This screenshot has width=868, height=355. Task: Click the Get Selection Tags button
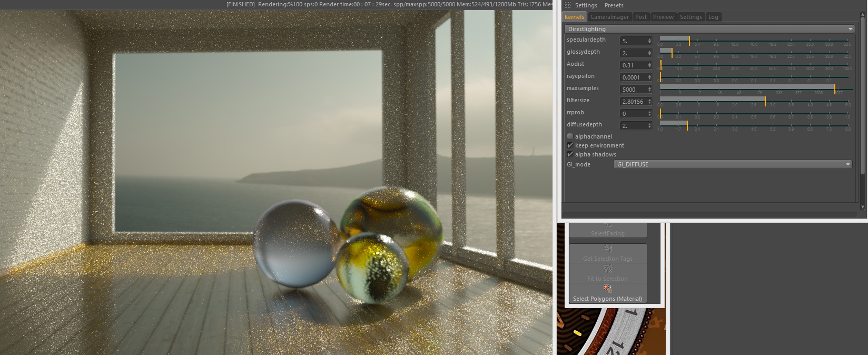point(608,253)
